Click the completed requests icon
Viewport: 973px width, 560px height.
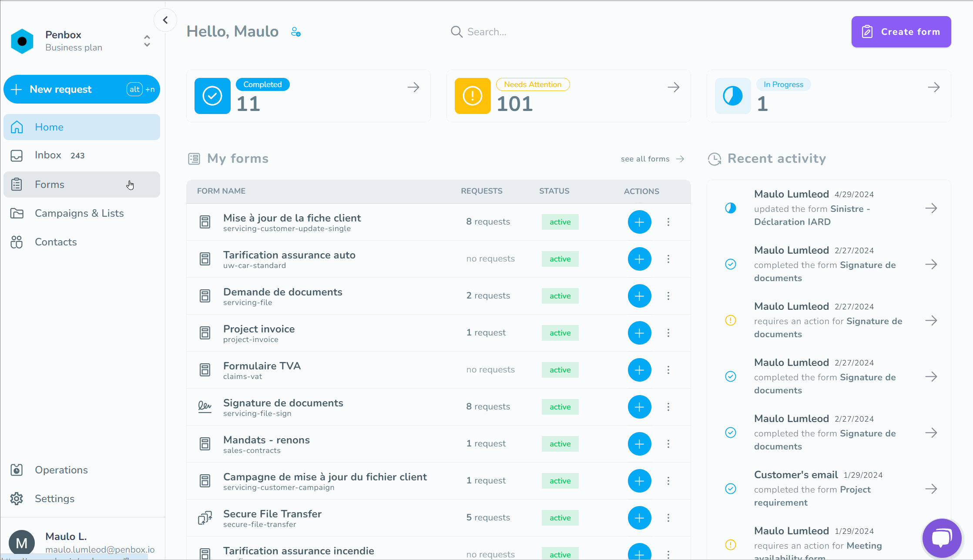(x=212, y=96)
